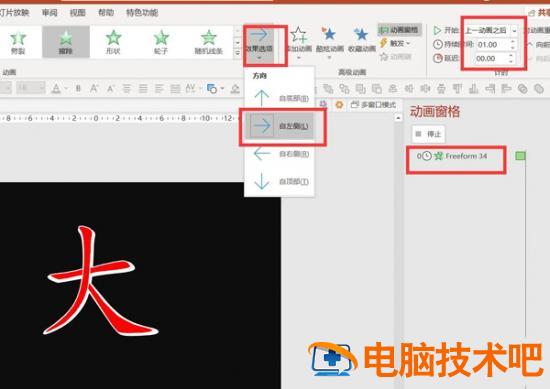Screen dimensions: 550x389
Task: Click the orange gear icon beside 多窗口模式
Action: pos(339,105)
